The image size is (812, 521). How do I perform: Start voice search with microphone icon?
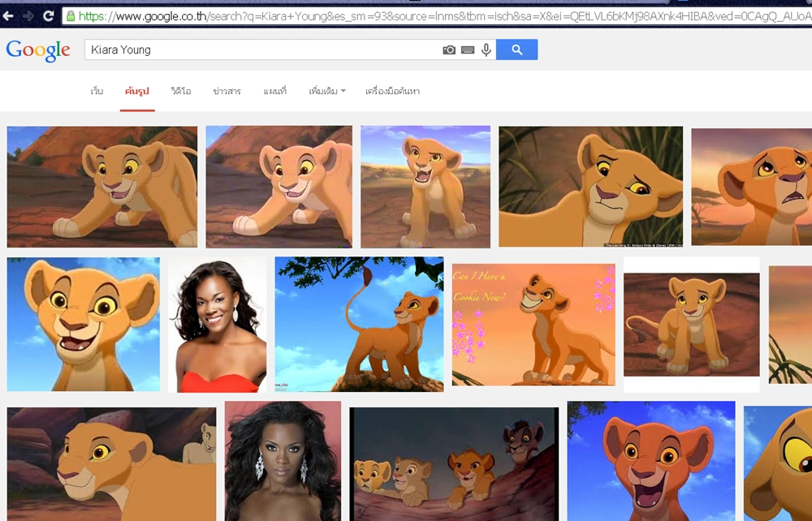coord(486,50)
